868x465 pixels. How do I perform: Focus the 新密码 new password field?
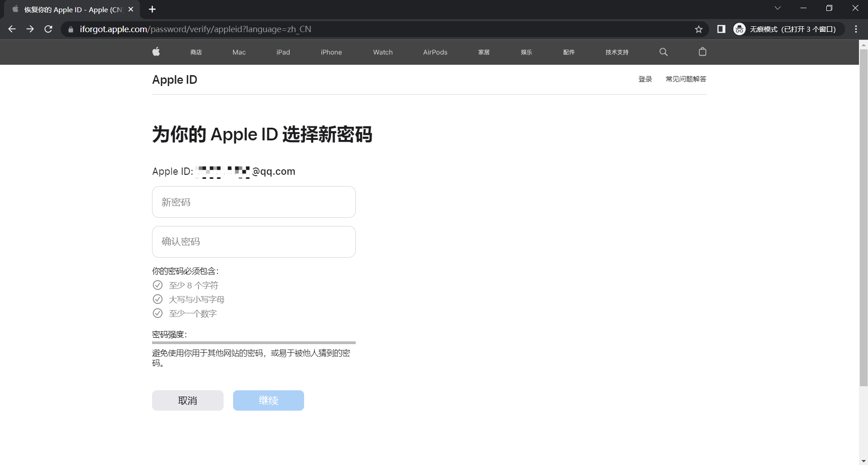click(253, 202)
